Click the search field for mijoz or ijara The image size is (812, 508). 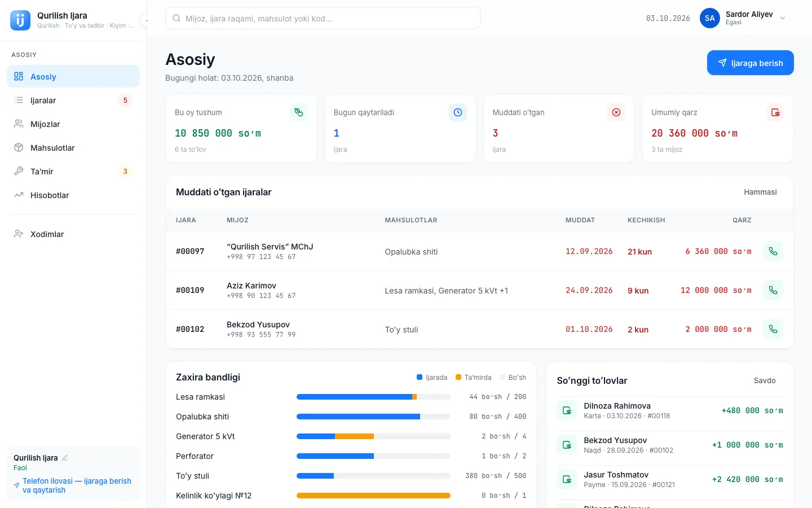[323, 18]
